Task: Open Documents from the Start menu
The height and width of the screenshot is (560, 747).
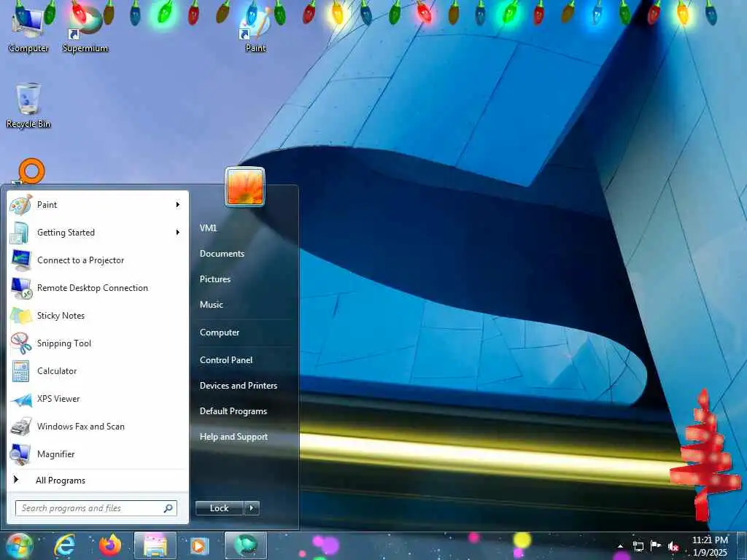Action: pos(222,254)
